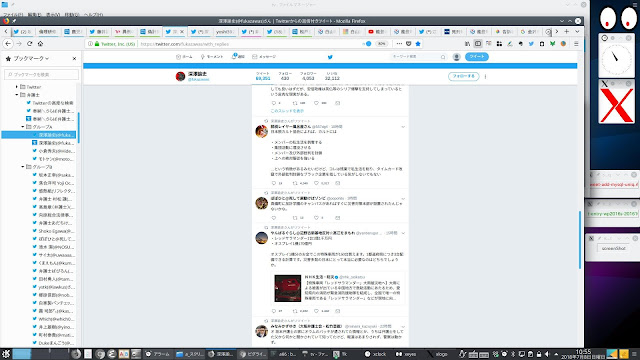Open the page actions three-dot menu

click(399, 44)
